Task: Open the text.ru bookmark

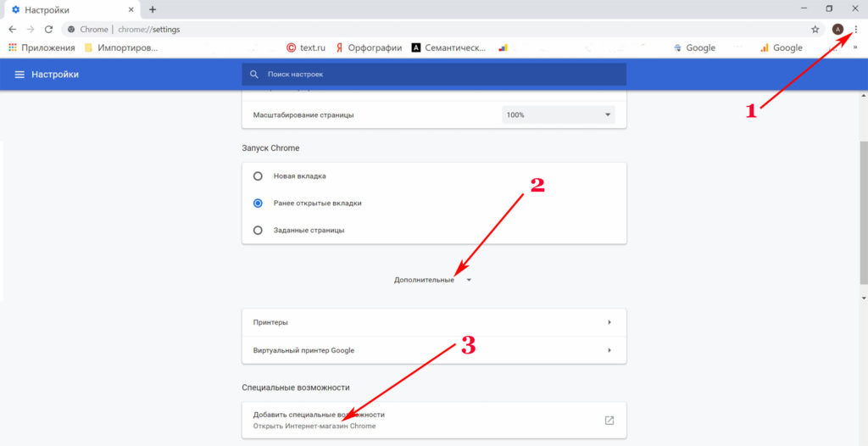Action: 307,47
